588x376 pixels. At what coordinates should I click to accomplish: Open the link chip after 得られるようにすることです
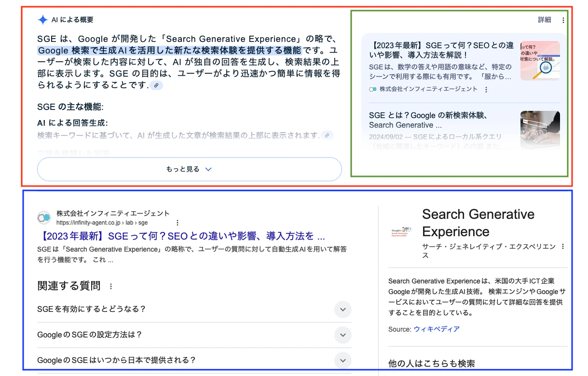156,85
